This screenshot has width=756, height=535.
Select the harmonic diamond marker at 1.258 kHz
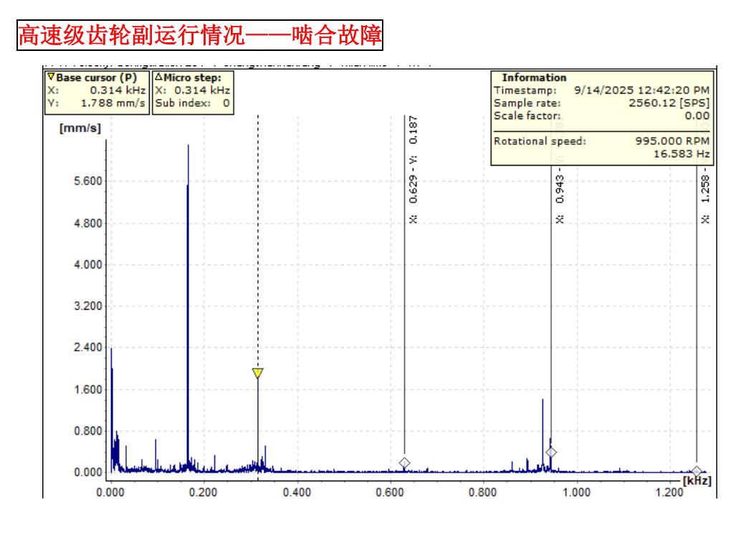tap(697, 471)
